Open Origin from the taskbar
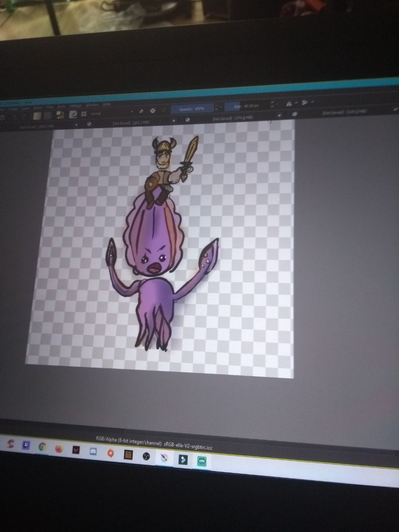The image size is (399, 532). coord(110,453)
